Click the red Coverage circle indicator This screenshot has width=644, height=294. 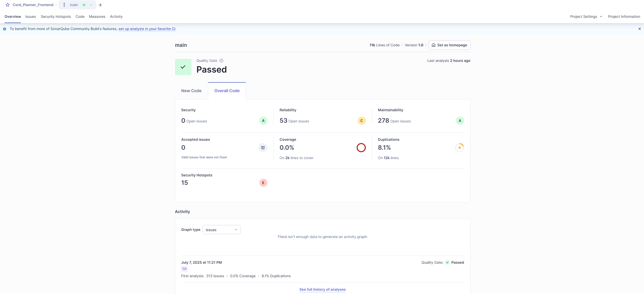coord(361,148)
